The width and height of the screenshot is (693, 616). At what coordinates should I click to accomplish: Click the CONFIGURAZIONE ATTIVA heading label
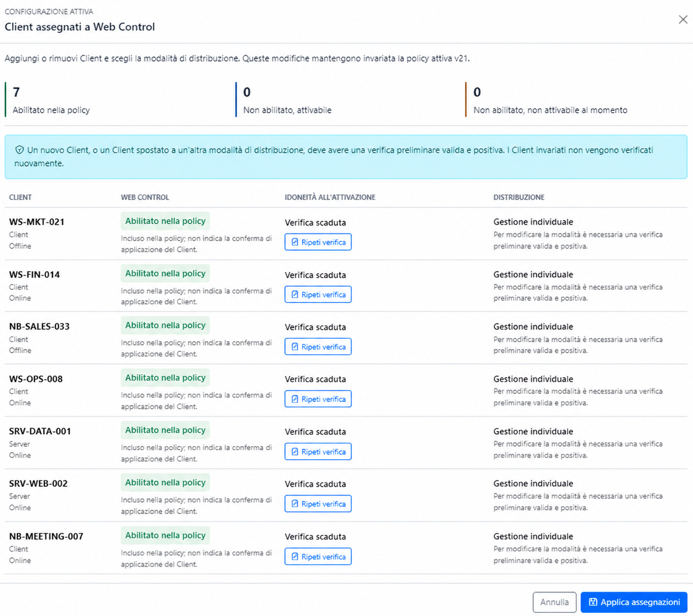[49, 11]
